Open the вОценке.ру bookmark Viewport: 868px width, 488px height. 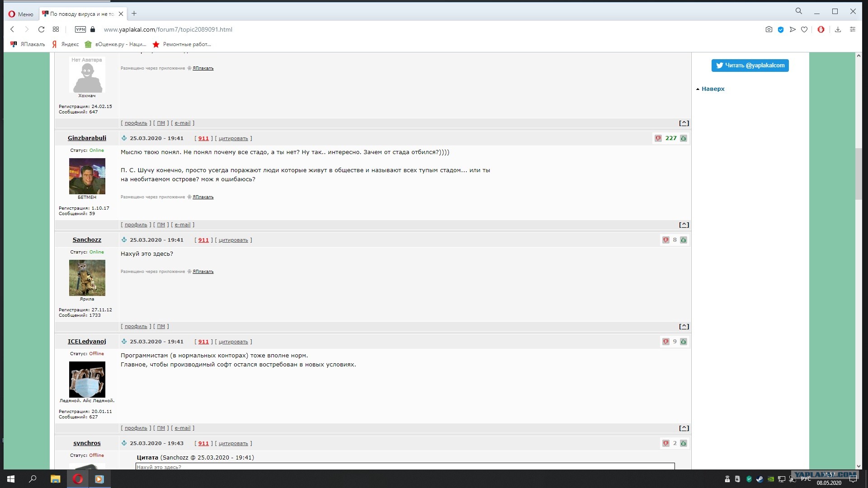pos(115,44)
